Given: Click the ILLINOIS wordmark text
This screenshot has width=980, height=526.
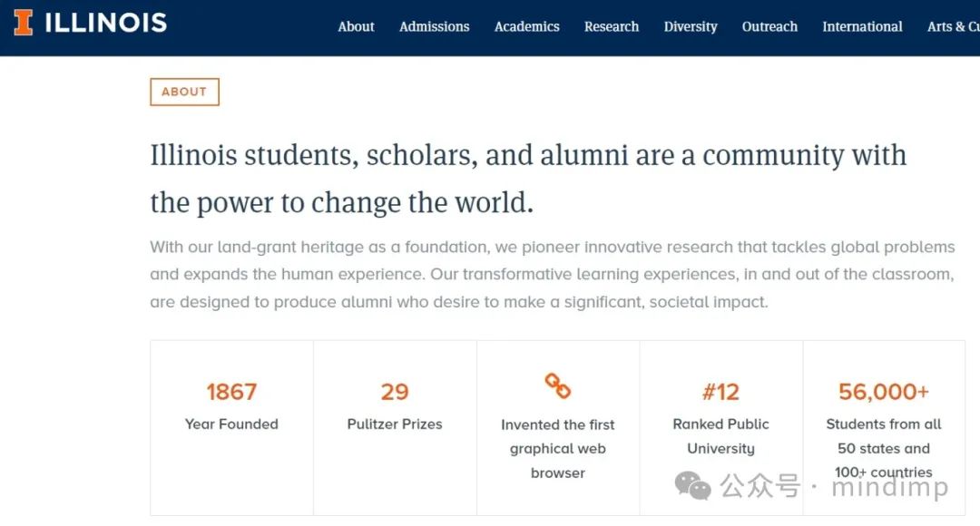Looking at the screenshot, I should pos(105,22).
